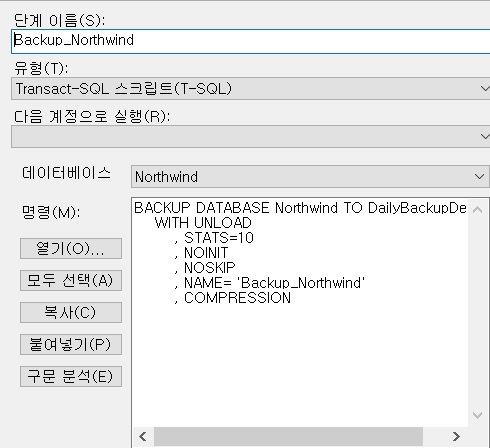Click the 데이터베이스 label
This screenshot has height=448, width=490.
coord(66,173)
